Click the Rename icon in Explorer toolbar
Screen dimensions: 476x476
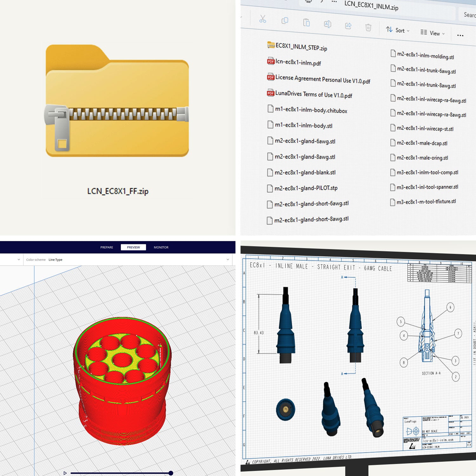click(x=327, y=24)
